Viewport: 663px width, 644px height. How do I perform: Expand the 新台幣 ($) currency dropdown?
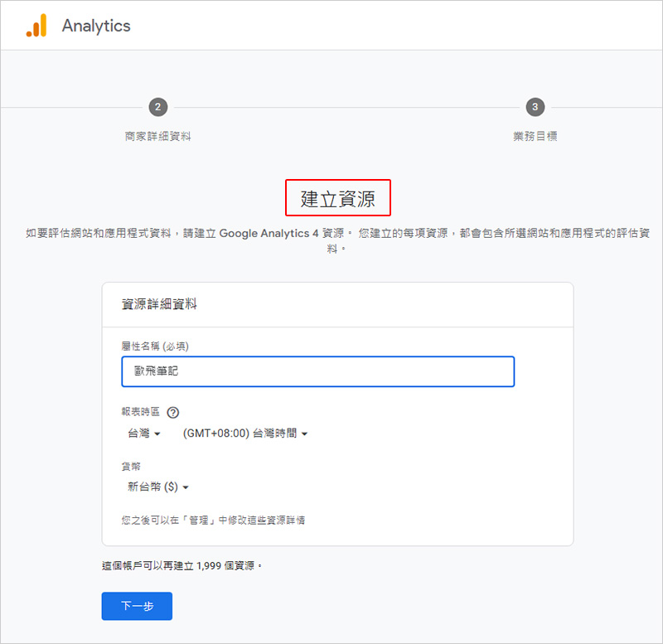click(x=157, y=487)
